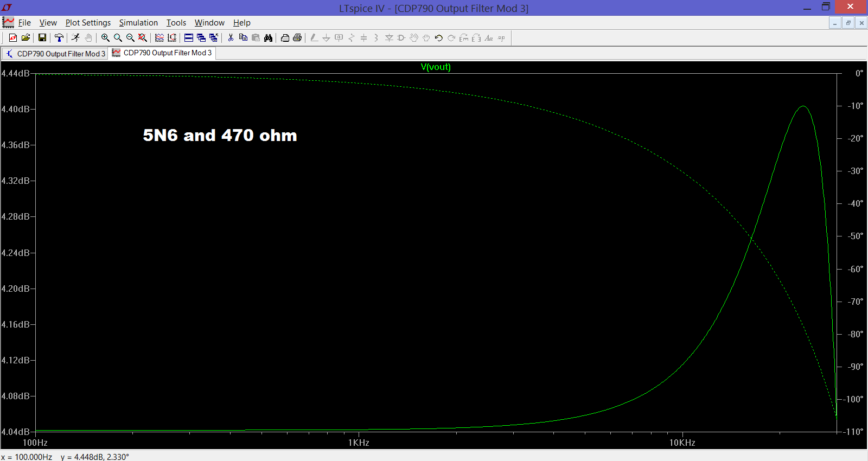Viewport: 868px width, 461px height.
Task: Open the File menu
Action: coord(24,23)
